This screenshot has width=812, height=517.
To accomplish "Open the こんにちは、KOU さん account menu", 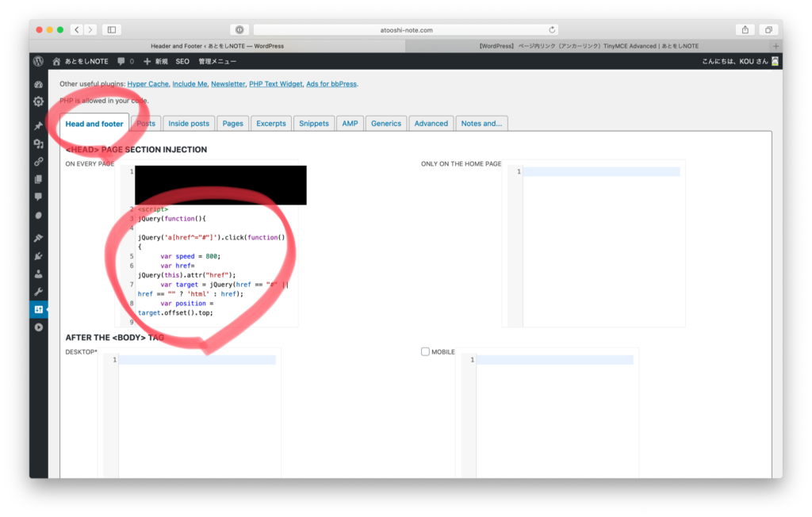I will 735,61.
